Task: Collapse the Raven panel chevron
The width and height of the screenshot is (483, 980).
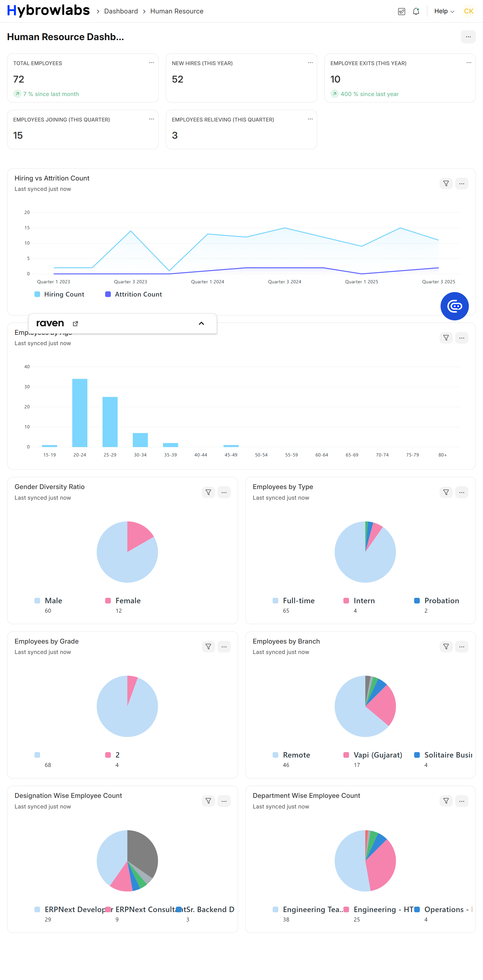Action: 202,323
